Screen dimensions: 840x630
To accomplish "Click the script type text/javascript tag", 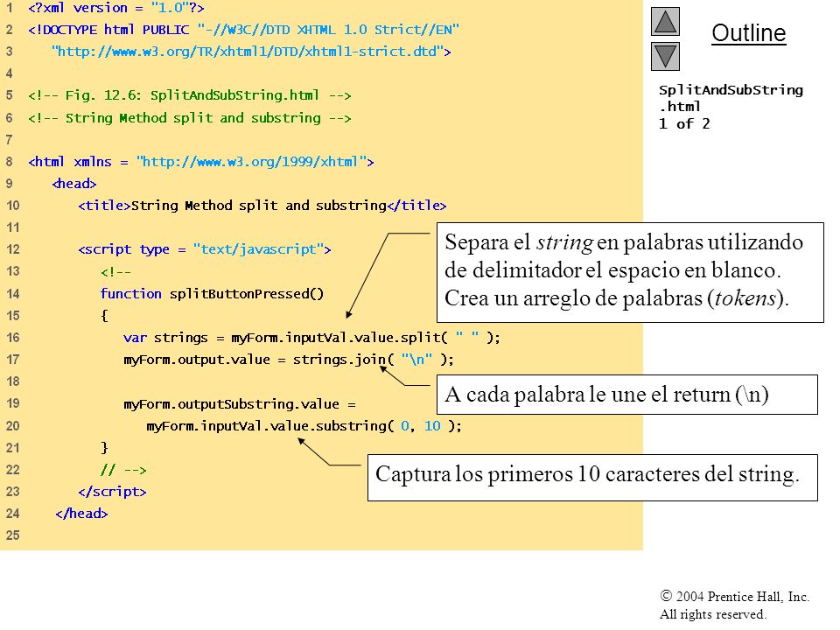I will tap(205, 249).
